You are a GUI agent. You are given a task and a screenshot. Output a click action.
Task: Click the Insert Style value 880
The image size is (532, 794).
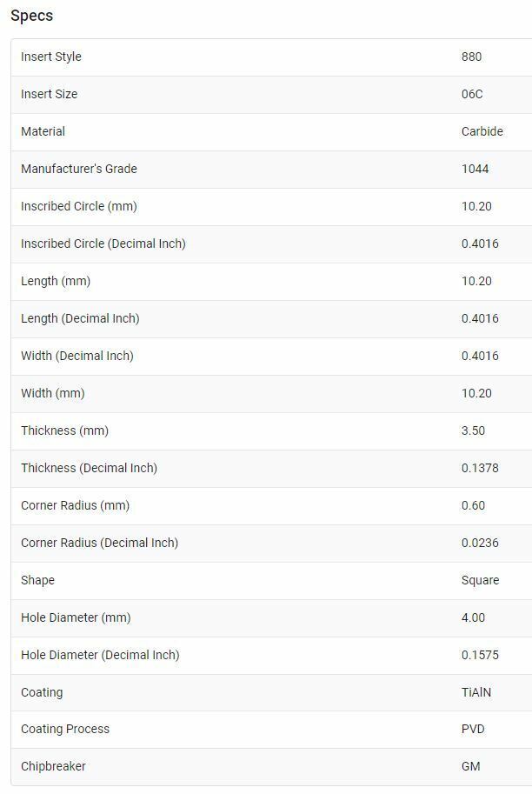click(471, 57)
